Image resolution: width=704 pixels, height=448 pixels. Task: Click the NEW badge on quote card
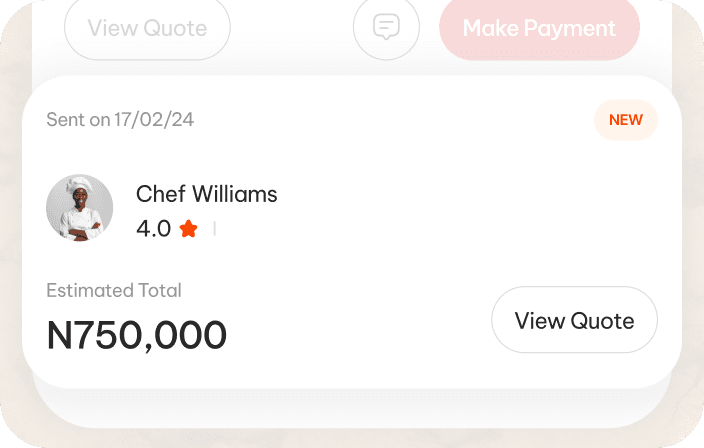tap(626, 120)
